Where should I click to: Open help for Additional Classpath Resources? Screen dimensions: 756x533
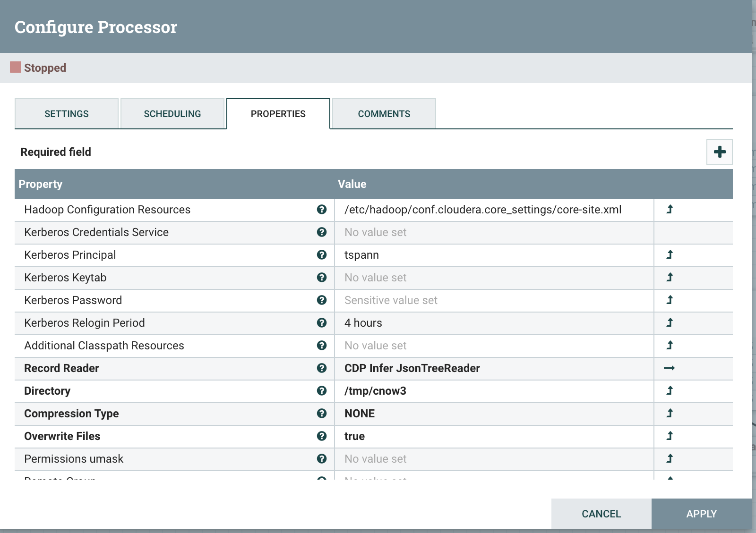322,346
